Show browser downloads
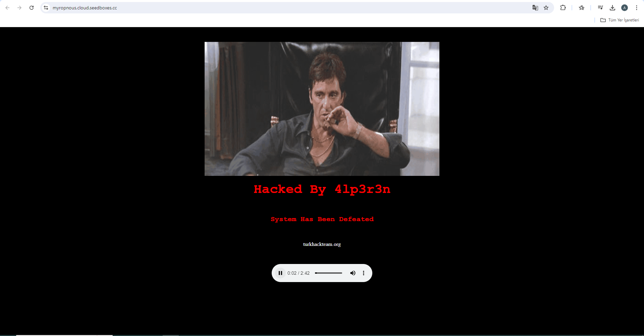Image resolution: width=644 pixels, height=336 pixels. (x=612, y=8)
